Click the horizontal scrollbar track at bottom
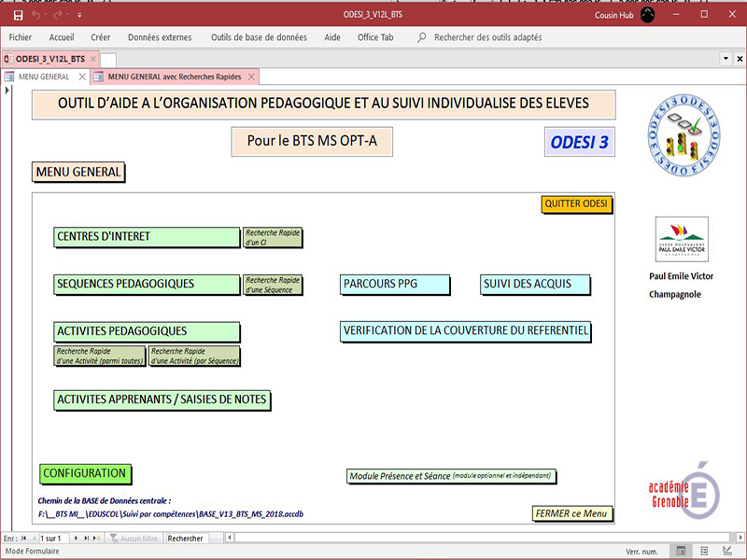Image resolution: width=747 pixels, height=560 pixels. click(x=467, y=539)
